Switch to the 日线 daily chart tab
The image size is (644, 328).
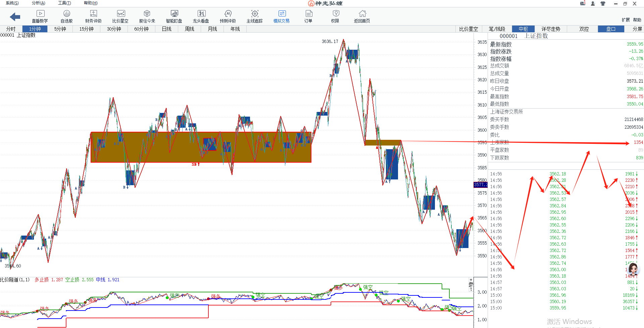[166, 29]
